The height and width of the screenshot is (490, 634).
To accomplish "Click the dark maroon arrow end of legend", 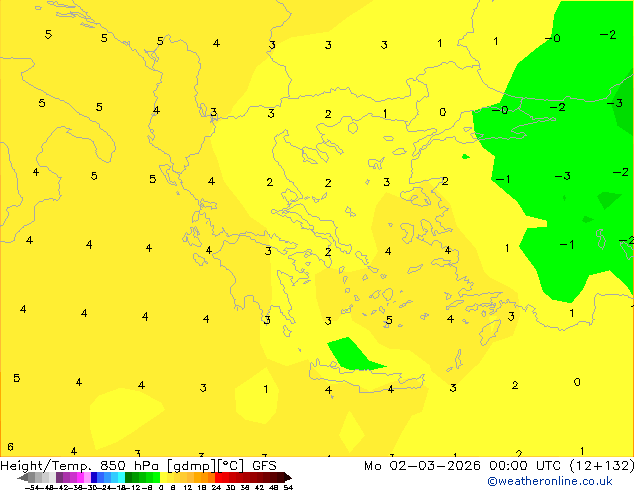I will pyautogui.click(x=288, y=477).
